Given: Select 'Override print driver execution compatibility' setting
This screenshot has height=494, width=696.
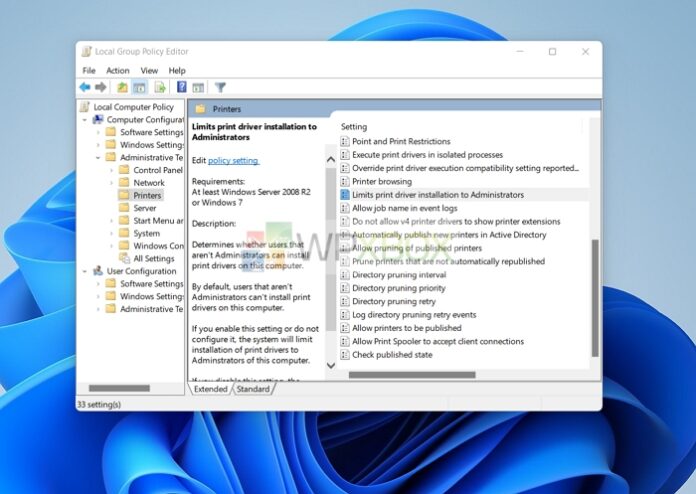Looking at the screenshot, I should [x=465, y=168].
